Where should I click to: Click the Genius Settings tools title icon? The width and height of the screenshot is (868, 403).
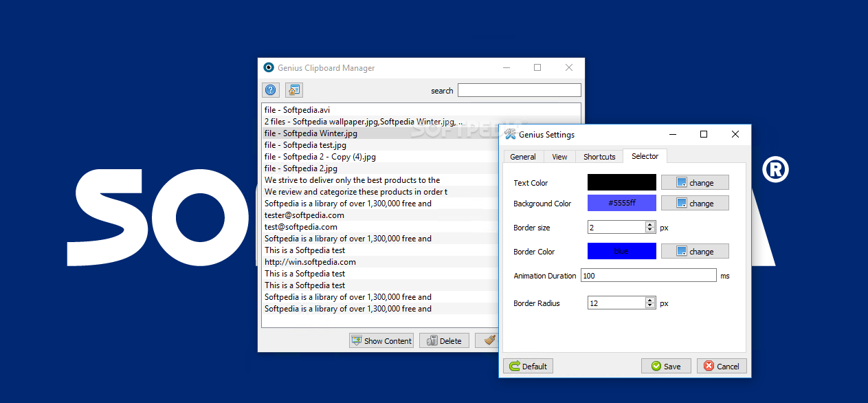pos(510,134)
